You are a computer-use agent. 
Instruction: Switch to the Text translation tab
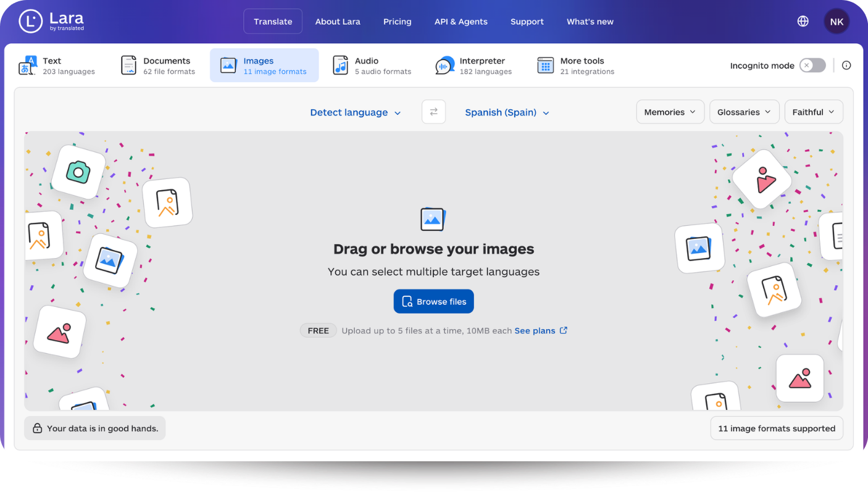57,65
